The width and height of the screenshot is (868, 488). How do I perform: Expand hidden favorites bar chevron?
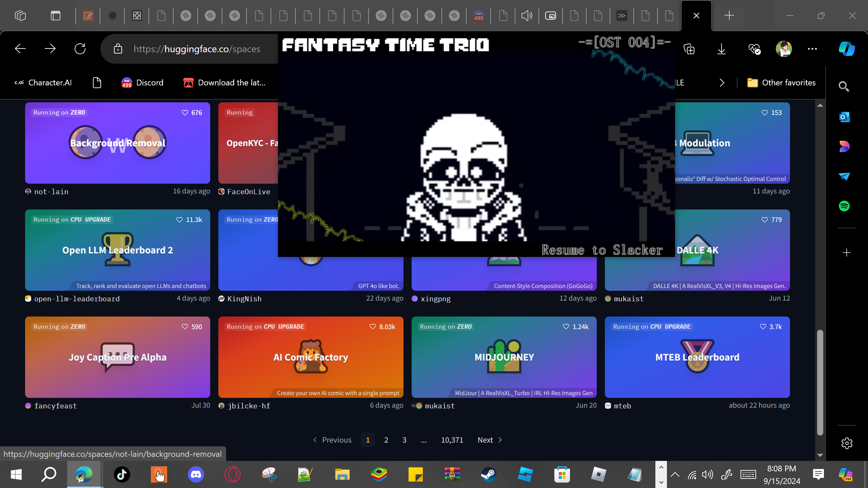click(x=722, y=83)
